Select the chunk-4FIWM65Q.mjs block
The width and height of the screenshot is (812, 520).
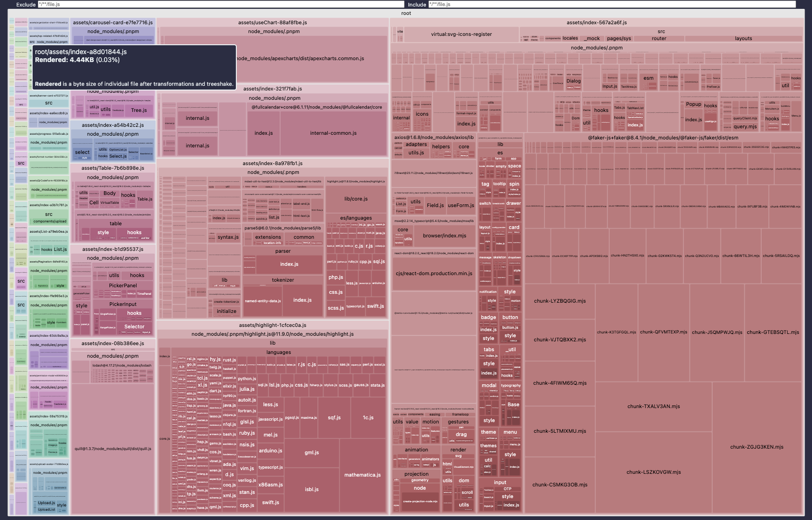(560, 383)
